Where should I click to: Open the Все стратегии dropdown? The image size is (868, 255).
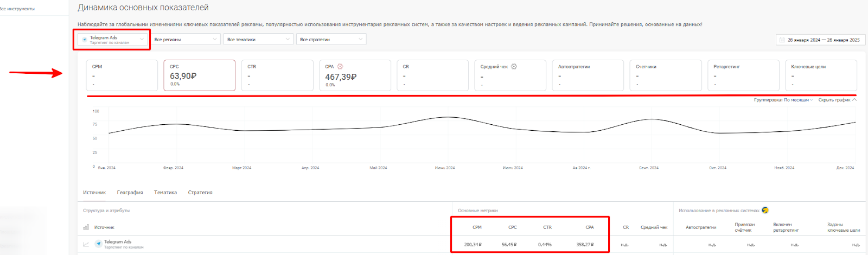coord(331,39)
